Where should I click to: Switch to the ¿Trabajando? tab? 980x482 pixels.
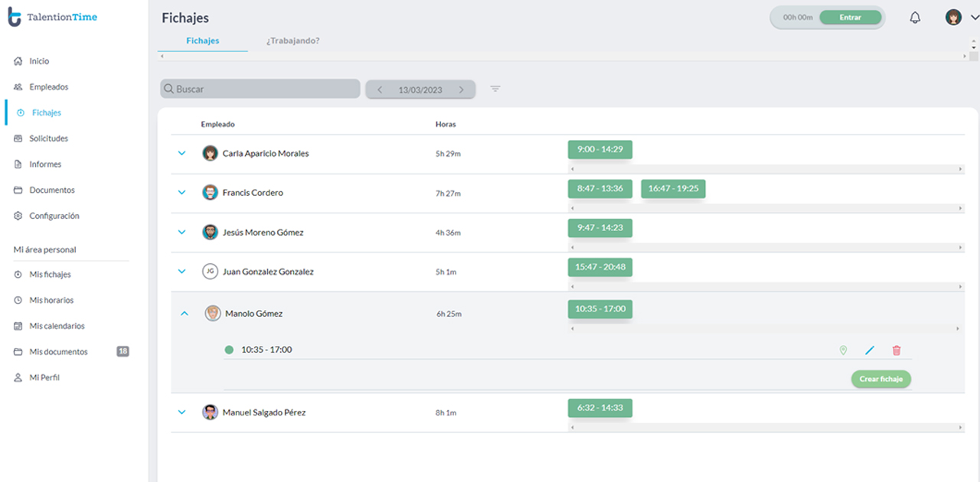click(x=292, y=41)
